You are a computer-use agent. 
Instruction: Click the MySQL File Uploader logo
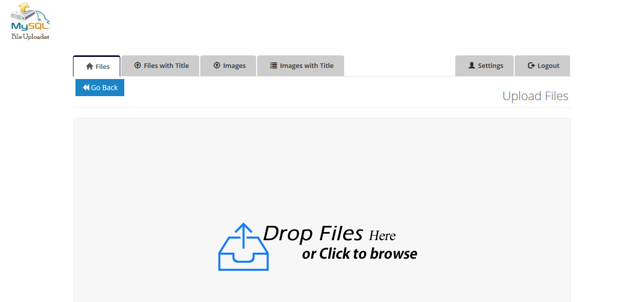(29, 20)
